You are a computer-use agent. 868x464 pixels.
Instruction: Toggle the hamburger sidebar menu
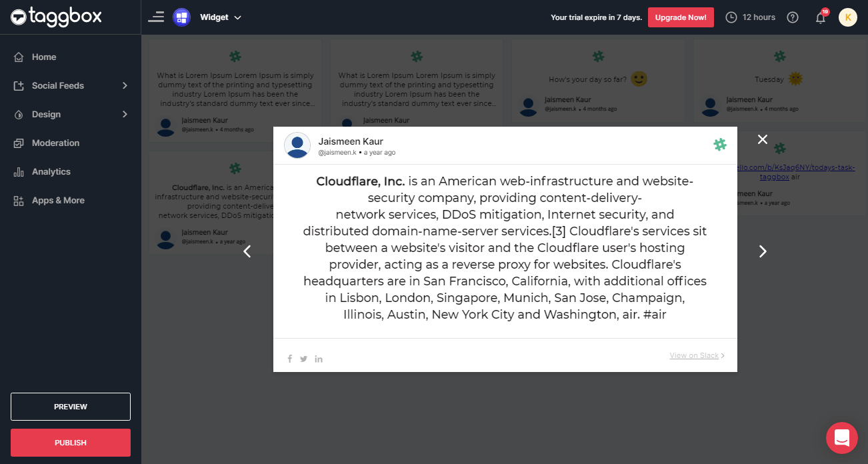(x=156, y=17)
